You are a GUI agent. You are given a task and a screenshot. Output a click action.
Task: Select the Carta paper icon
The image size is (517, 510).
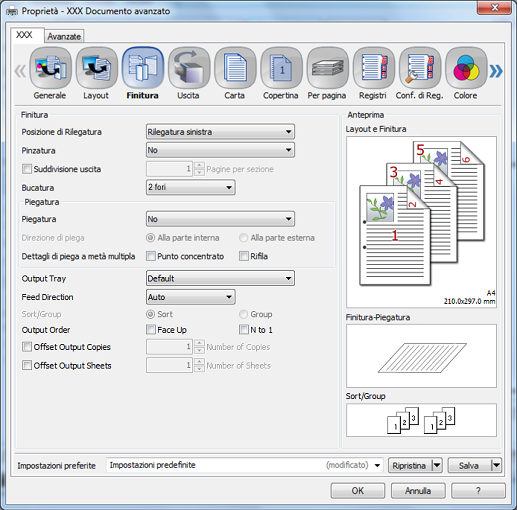(x=235, y=68)
